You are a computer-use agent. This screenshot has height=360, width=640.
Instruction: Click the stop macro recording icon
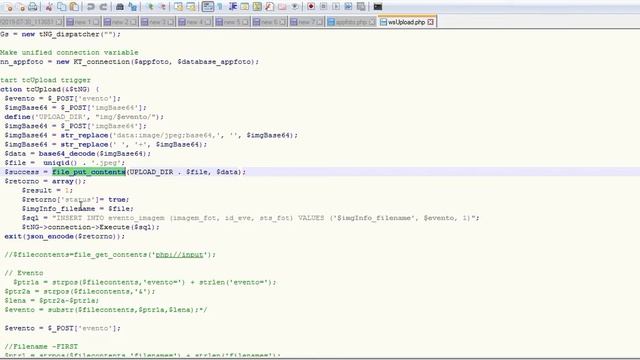tap(323, 7)
